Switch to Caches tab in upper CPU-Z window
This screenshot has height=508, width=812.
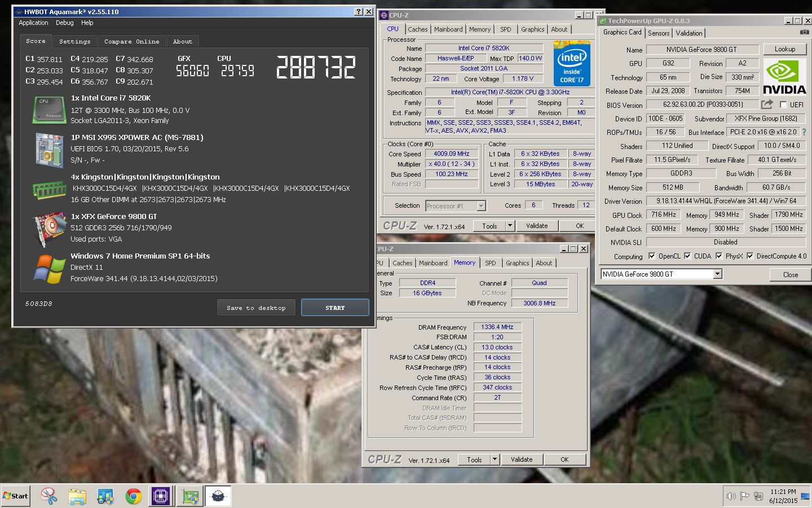pos(418,29)
